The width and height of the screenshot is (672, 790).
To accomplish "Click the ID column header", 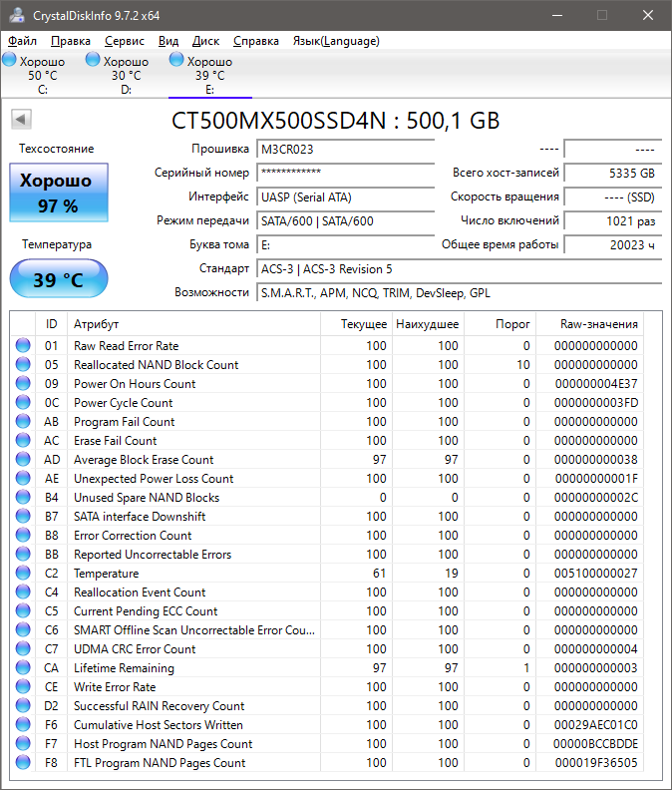I will pyautogui.click(x=52, y=324).
